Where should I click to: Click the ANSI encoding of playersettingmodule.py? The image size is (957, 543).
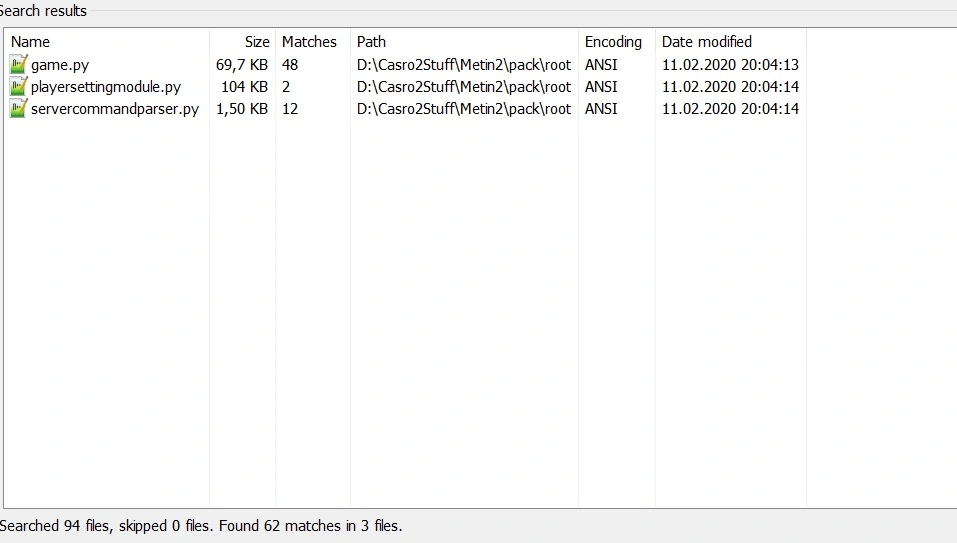tap(601, 87)
